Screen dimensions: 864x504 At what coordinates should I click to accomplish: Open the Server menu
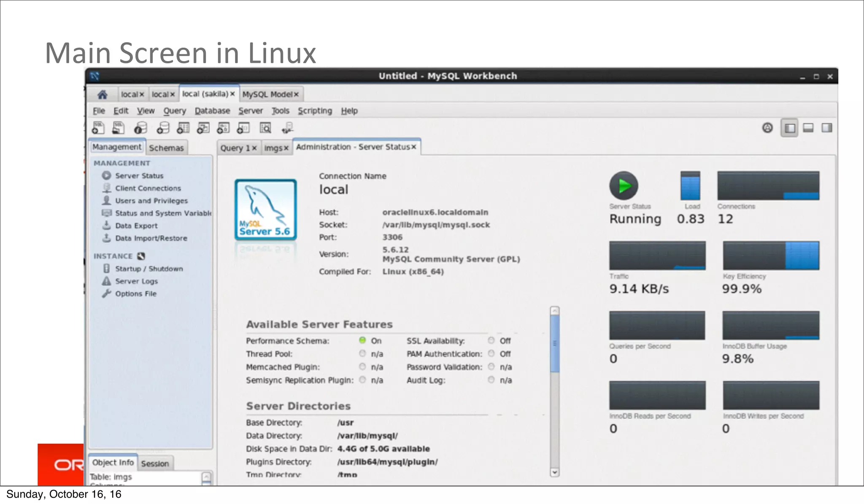pos(251,111)
